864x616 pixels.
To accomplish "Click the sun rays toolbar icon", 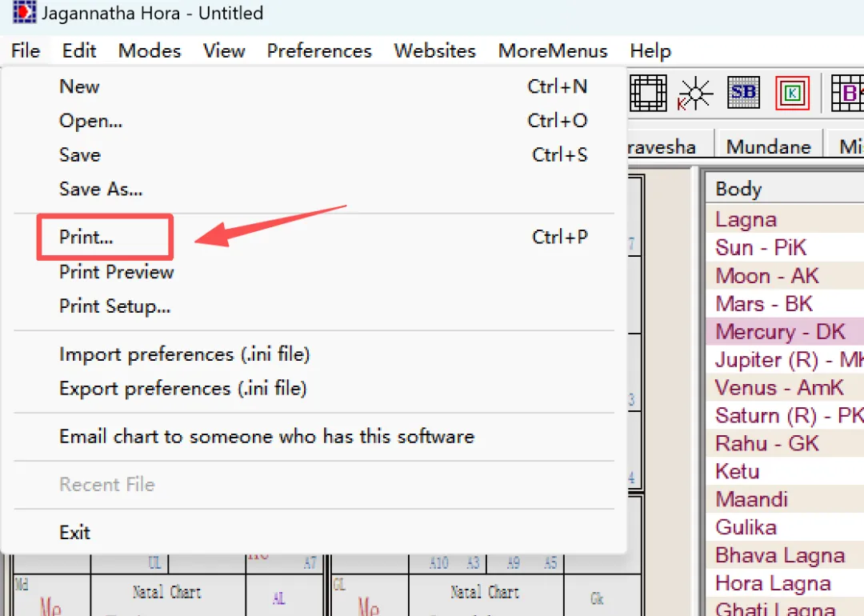I will pyautogui.click(x=695, y=93).
